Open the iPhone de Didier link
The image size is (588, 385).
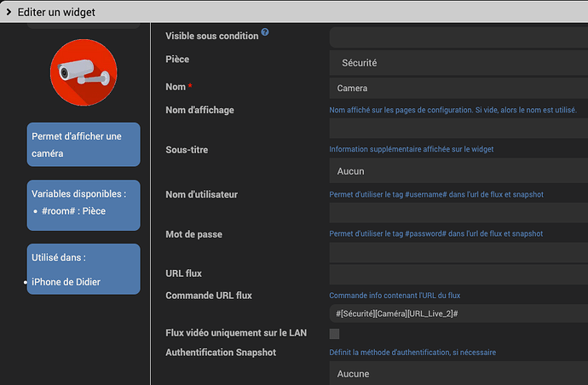pos(66,283)
